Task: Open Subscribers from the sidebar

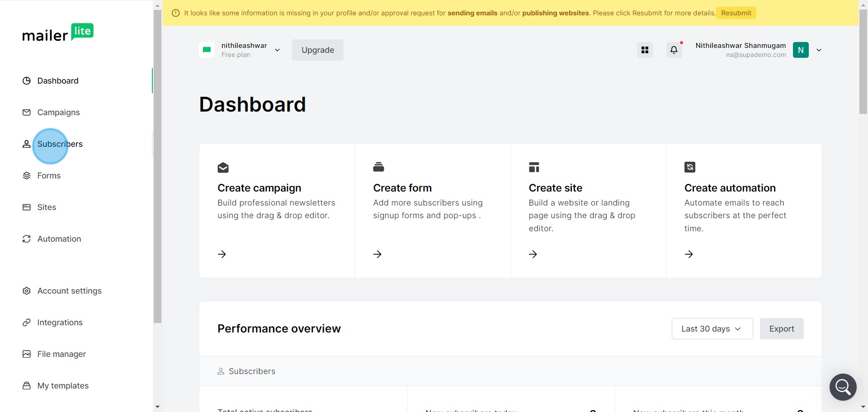Action: (60, 144)
